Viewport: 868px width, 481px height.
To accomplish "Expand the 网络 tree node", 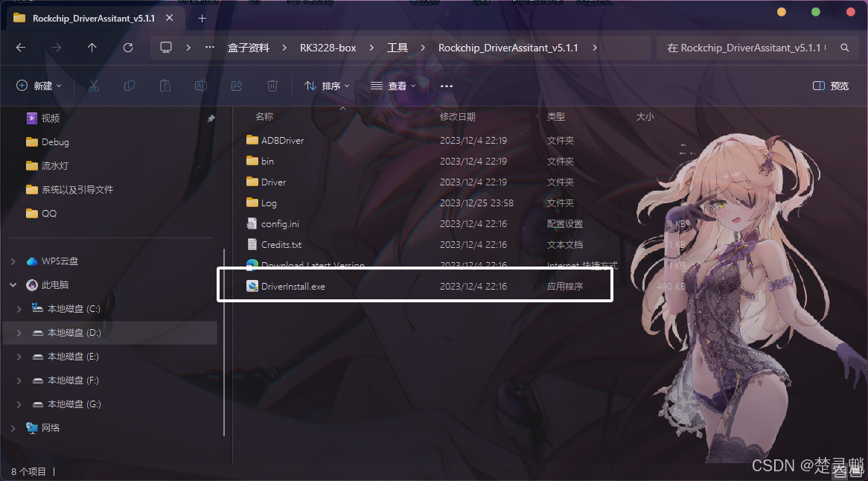I will point(13,428).
